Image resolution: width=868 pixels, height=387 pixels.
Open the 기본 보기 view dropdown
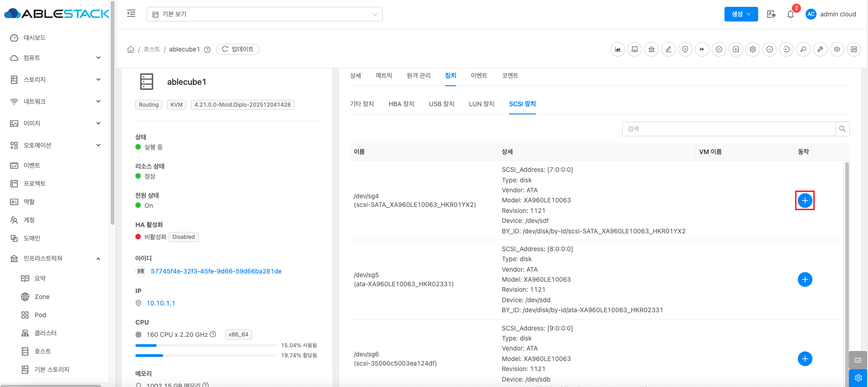(264, 14)
